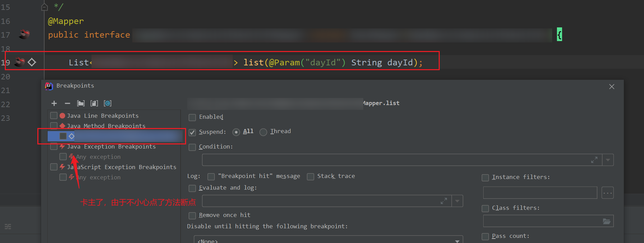This screenshot has width=644, height=243.
Task: Enable "Breakpoint hit" message logging
Action: tap(211, 177)
